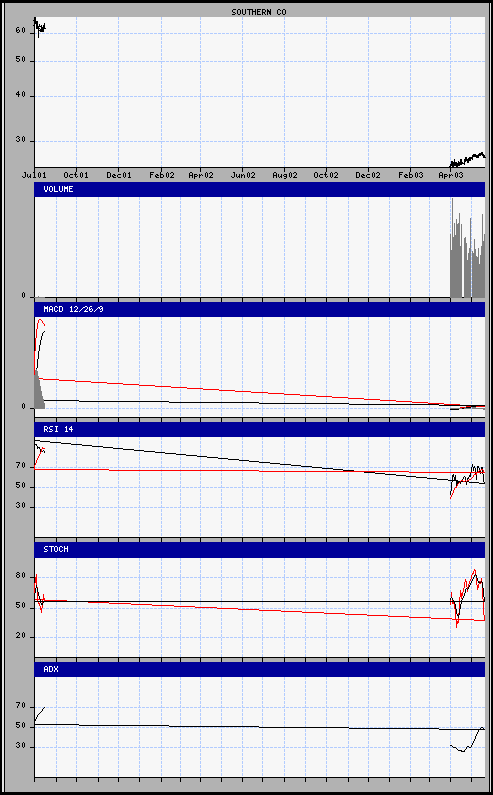
Task: Click the 60 label on price axis
Action: coord(20,30)
